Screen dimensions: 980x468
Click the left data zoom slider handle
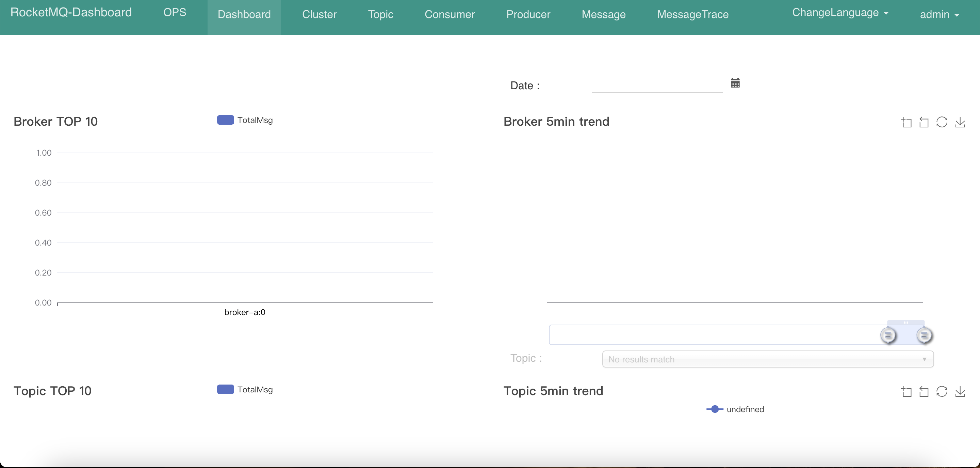[x=888, y=336]
